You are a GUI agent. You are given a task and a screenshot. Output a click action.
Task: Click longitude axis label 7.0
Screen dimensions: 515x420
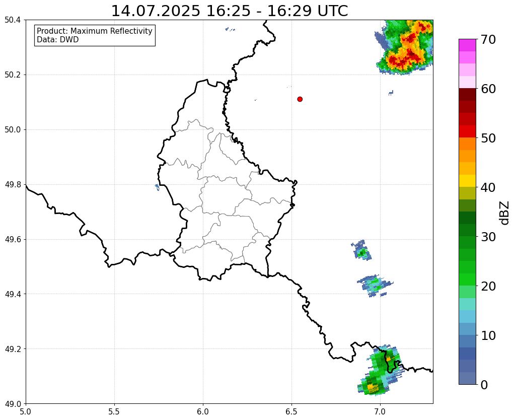tap(380, 412)
